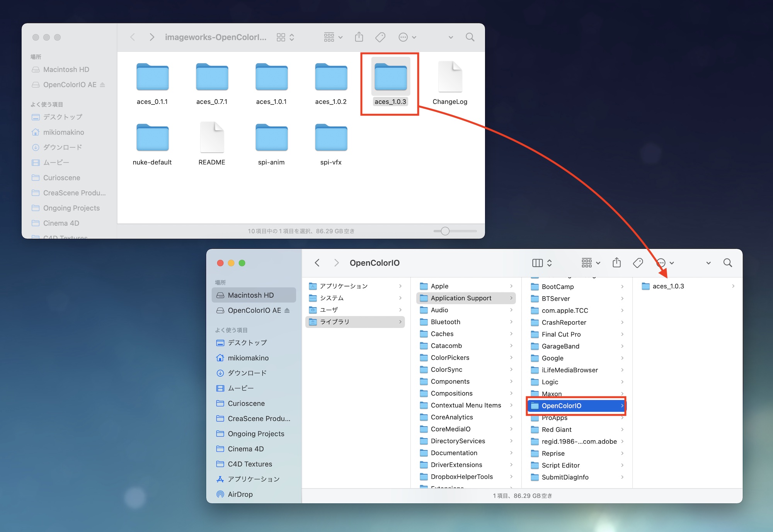Click the icon size slider knob
The image size is (773, 532).
point(445,231)
